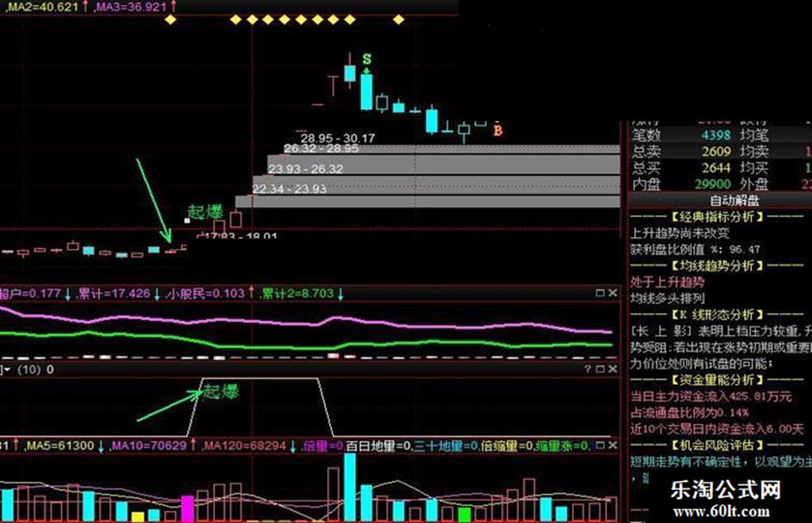
Task: Close the 超户 indicator sub-panel
Action: (x=613, y=293)
